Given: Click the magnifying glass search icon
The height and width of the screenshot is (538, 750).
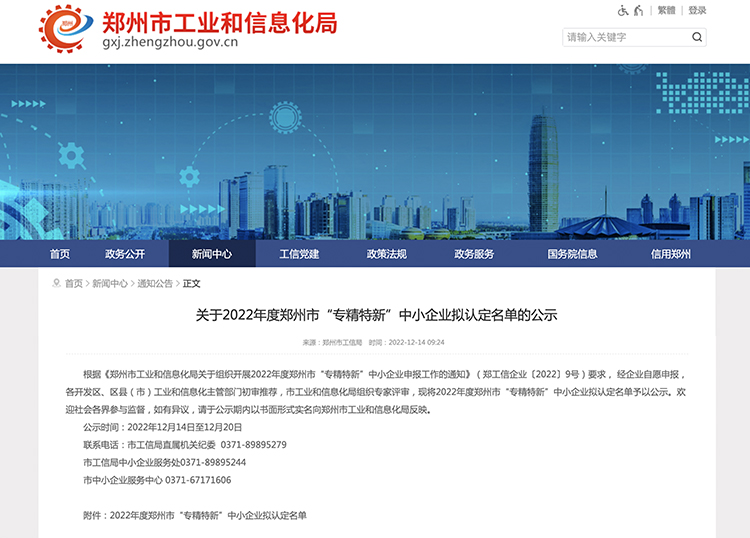Looking at the screenshot, I should 697,37.
